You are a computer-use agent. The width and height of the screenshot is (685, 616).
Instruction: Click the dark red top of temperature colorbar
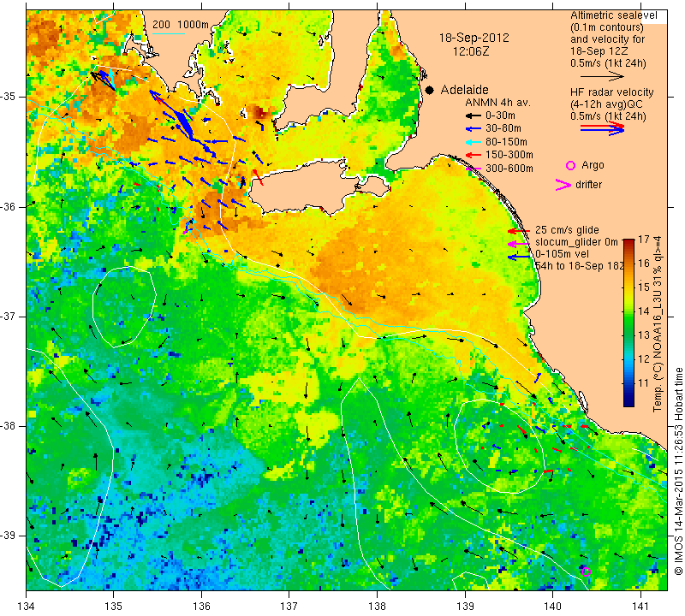(x=628, y=241)
